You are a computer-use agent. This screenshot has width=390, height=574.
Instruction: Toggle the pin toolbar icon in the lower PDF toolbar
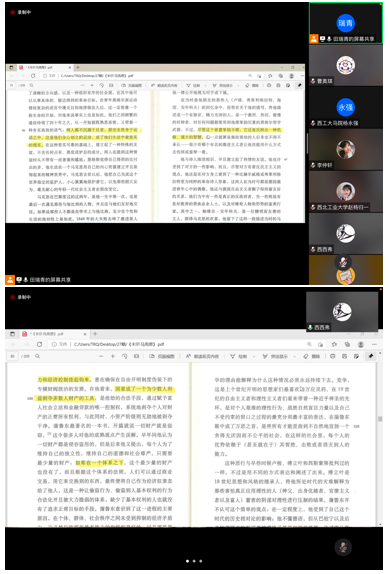371,356
